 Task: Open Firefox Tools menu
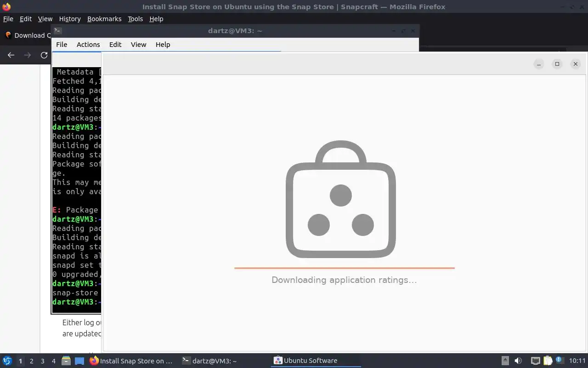point(136,19)
